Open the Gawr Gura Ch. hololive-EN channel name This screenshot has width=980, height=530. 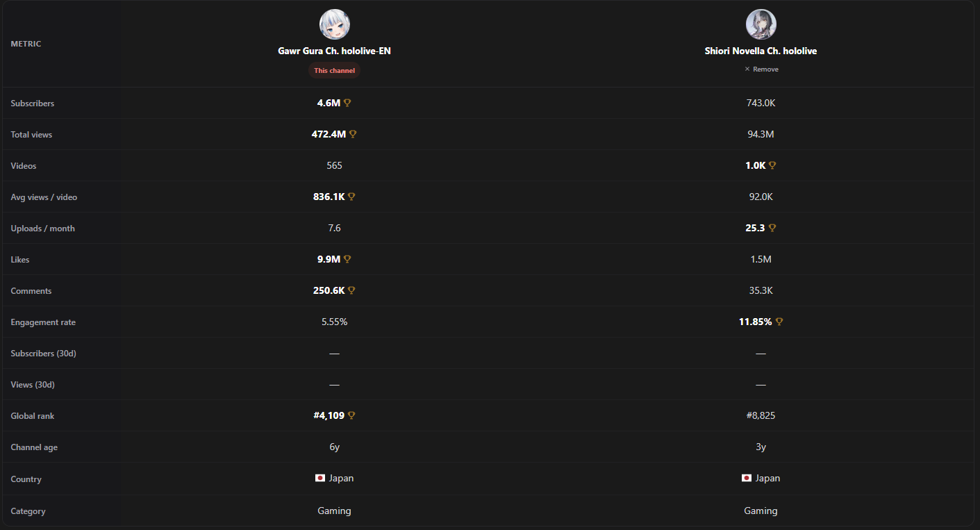(335, 51)
